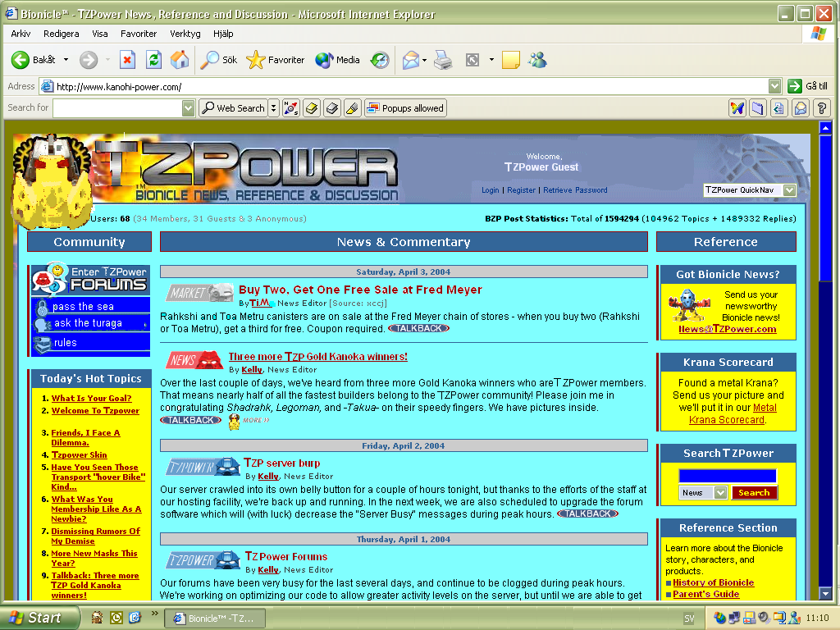Screen dimensions: 840x630
Task: Open hot topic Tzpower Skin
Action: click(80, 454)
